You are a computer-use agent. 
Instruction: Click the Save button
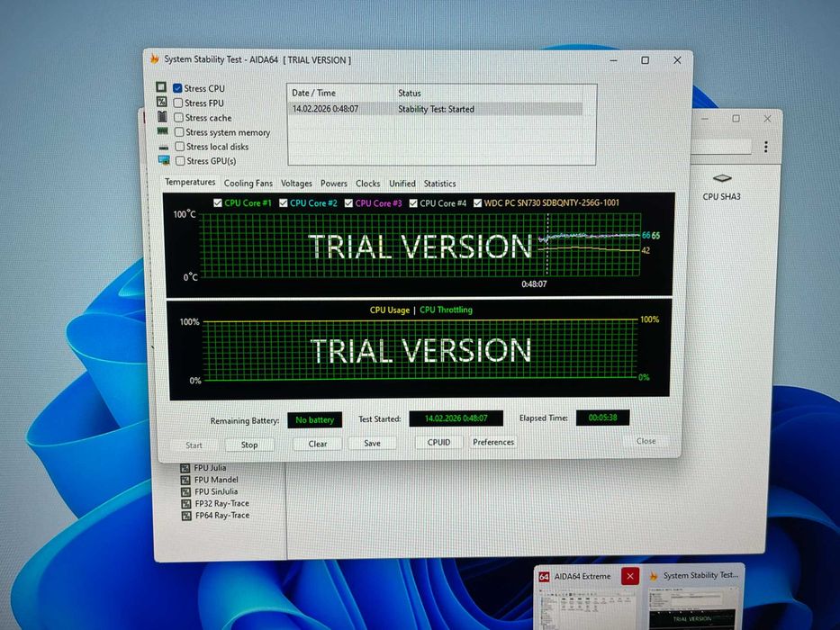373,443
